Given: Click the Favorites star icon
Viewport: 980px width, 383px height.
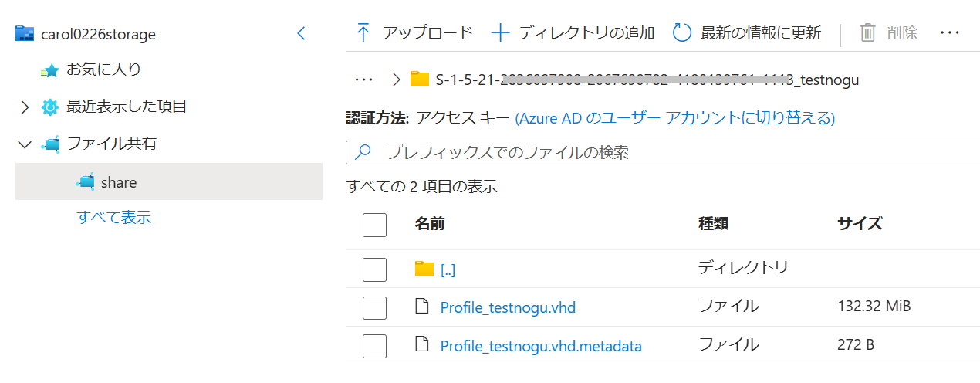Looking at the screenshot, I should pos(50,70).
